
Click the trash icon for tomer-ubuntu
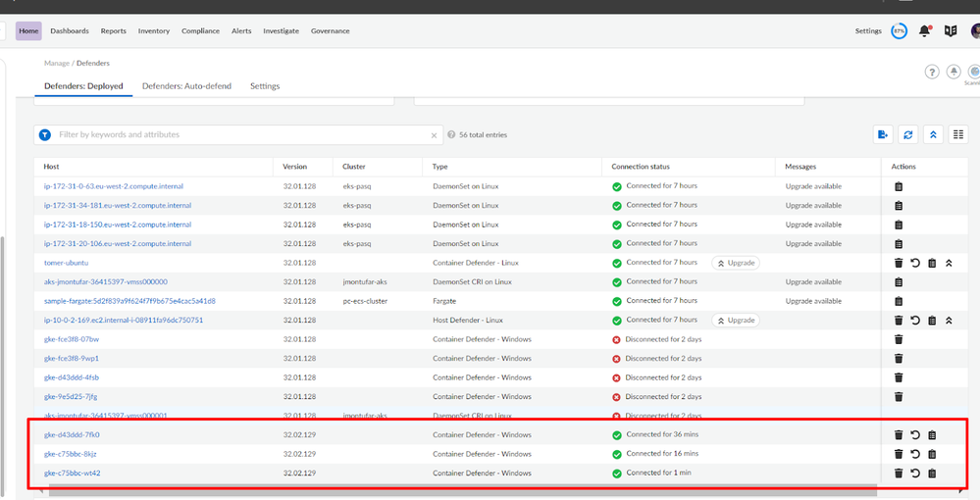click(x=899, y=263)
